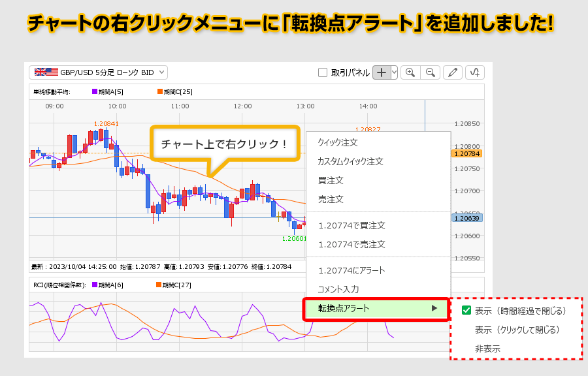Image resolution: width=588 pixels, height=376 pixels.
Task: Activate the crosshair cursor tool
Action: coord(382,72)
